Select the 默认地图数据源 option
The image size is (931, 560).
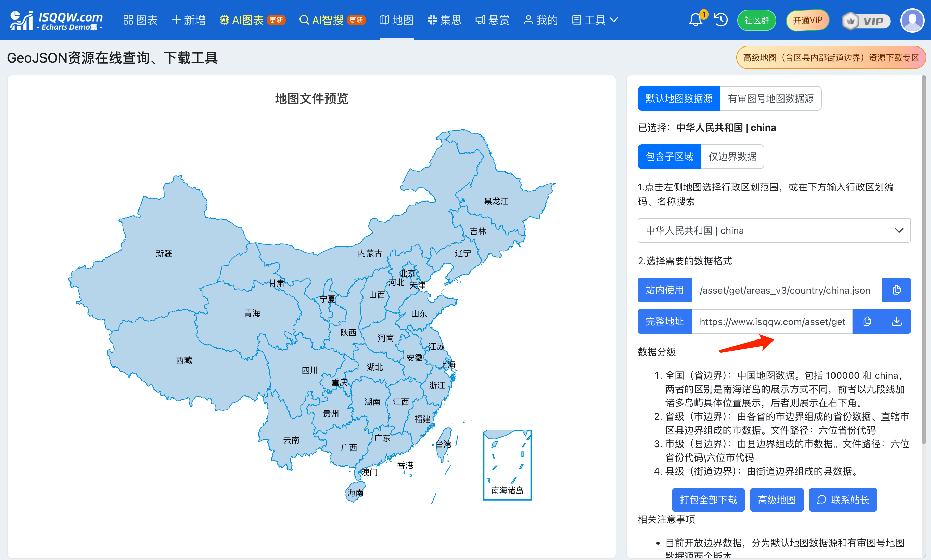click(678, 98)
